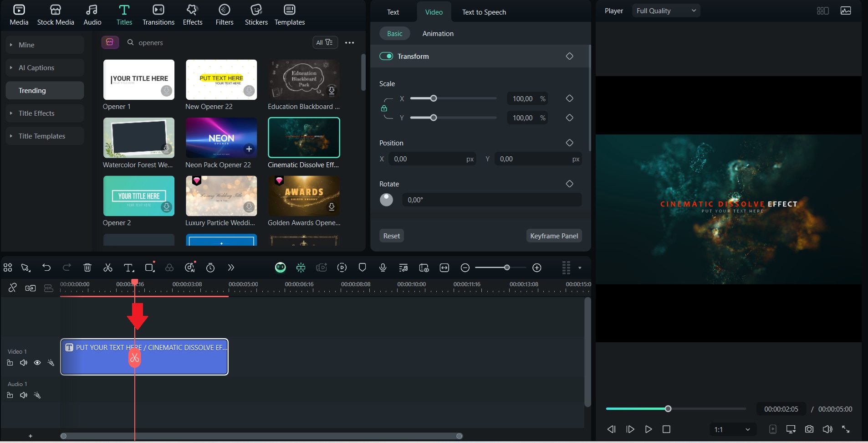Mute the Video 1 track
Image resolution: width=868 pixels, height=443 pixels.
pyautogui.click(x=24, y=363)
